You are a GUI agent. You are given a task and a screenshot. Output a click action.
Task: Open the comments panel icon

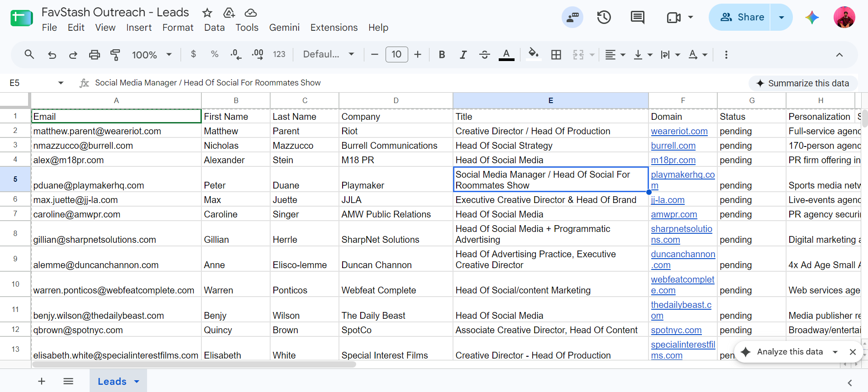[638, 18]
